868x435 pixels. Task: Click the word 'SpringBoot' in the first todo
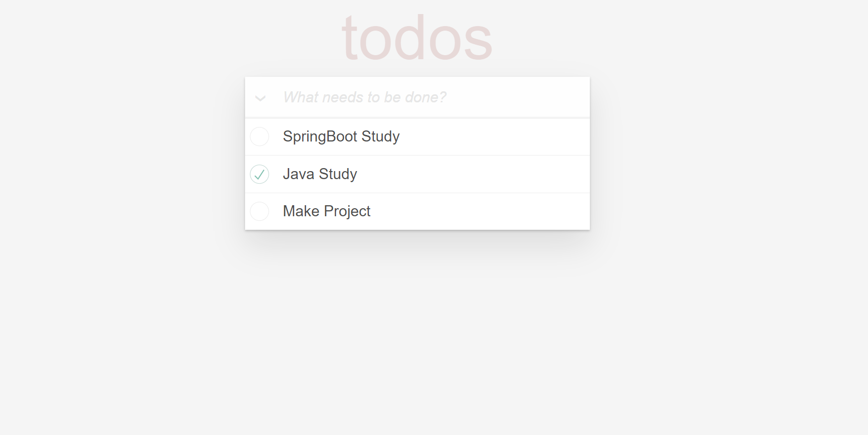[320, 136]
